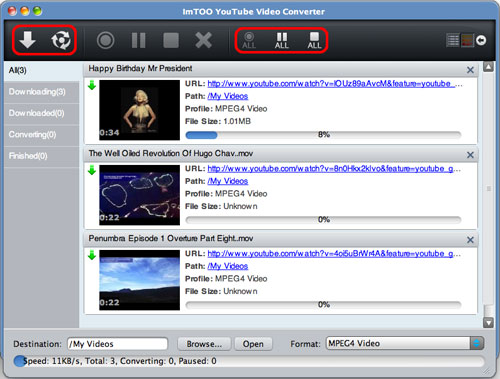Pause the selected task via toolbar
This screenshot has height=379, width=500.
[x=138, y=40]
